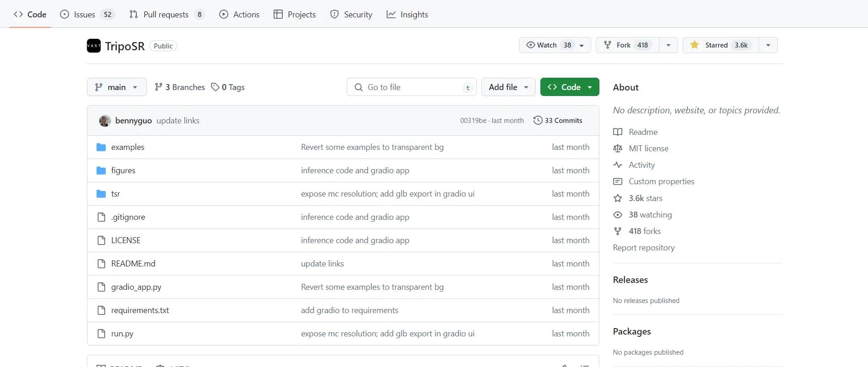Click the search magnifier icon
The height and width of the screenshot is (367, 868).
[359, 87]
